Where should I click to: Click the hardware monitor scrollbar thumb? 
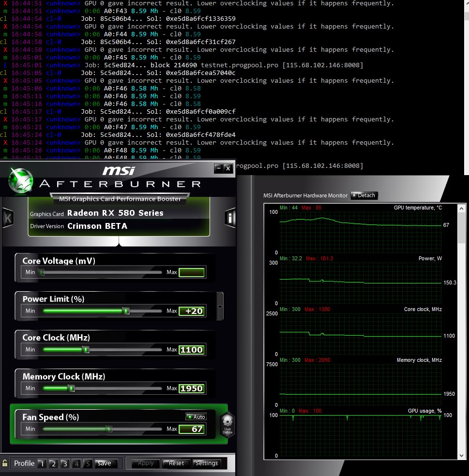pos(461,228)
